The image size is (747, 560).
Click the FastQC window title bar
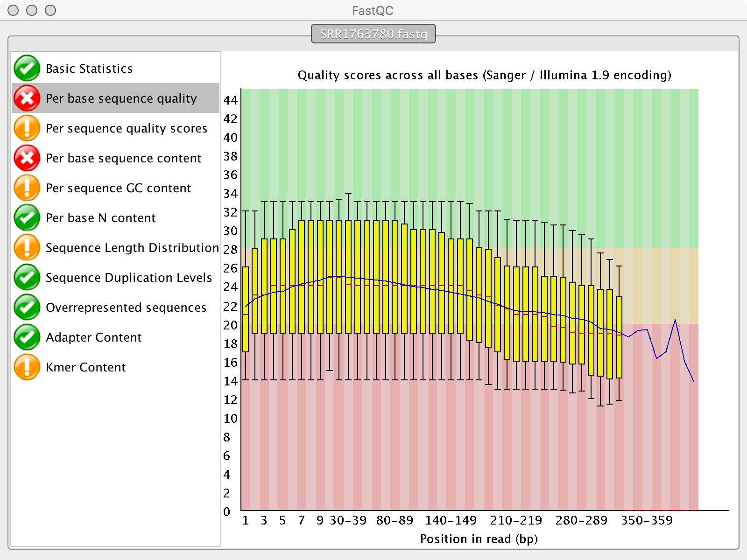[x=373, y=10]
